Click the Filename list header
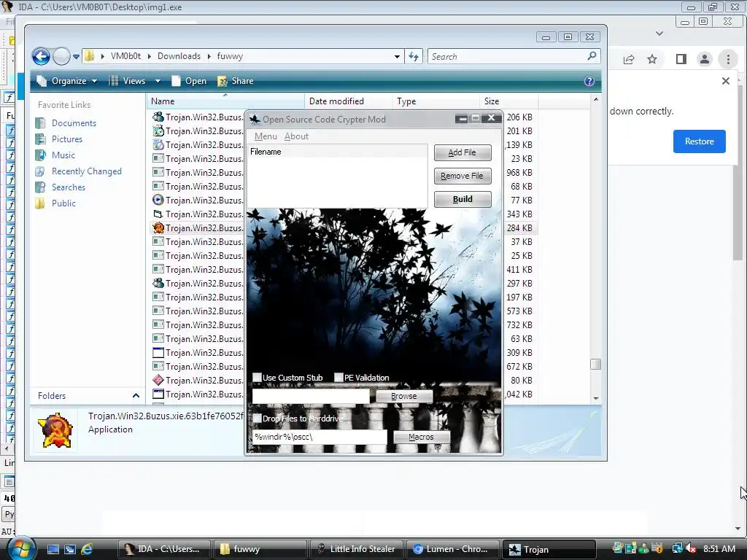The width and height of the screenshot is (747, 560). [x=338, y=152]
